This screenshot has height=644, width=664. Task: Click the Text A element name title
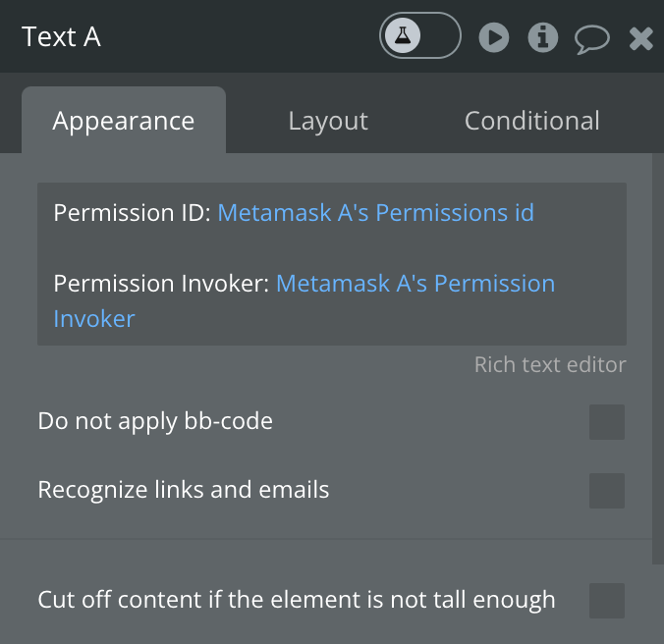coord(62,36)
